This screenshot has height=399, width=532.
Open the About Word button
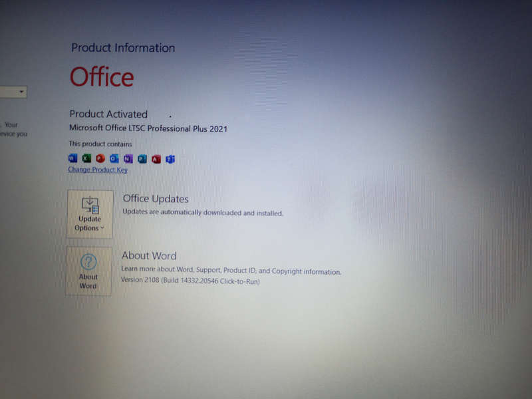tap(88, 271)
